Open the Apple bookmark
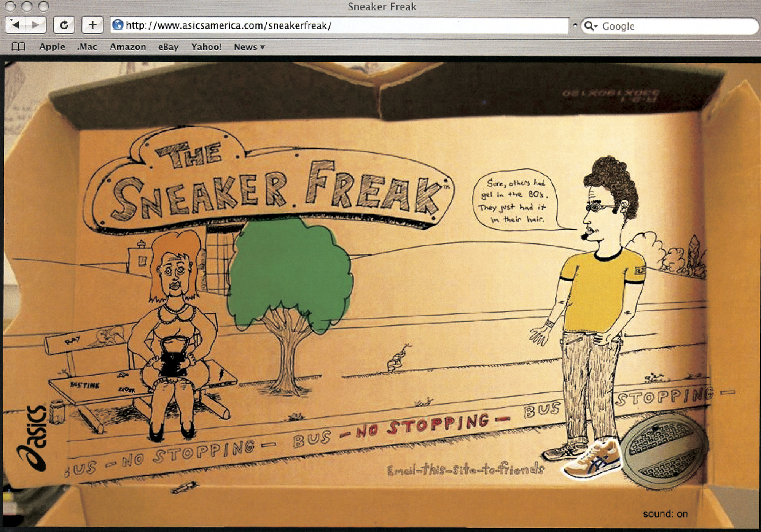This screenshot has height=532, width=761. tap(52, 47)
